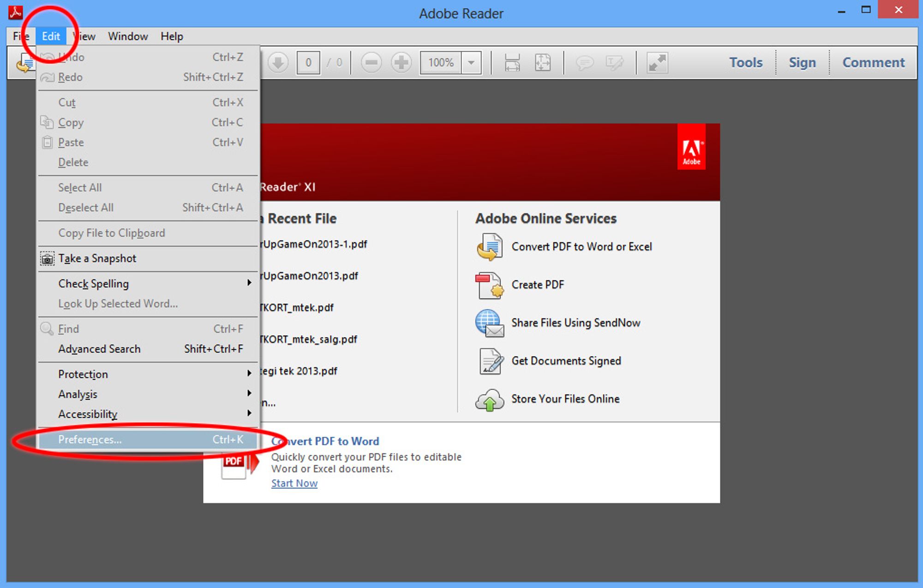Toggle read mode full screen icon
The height and width of the screenshot is (588, 923).
[x=657, y=63]
